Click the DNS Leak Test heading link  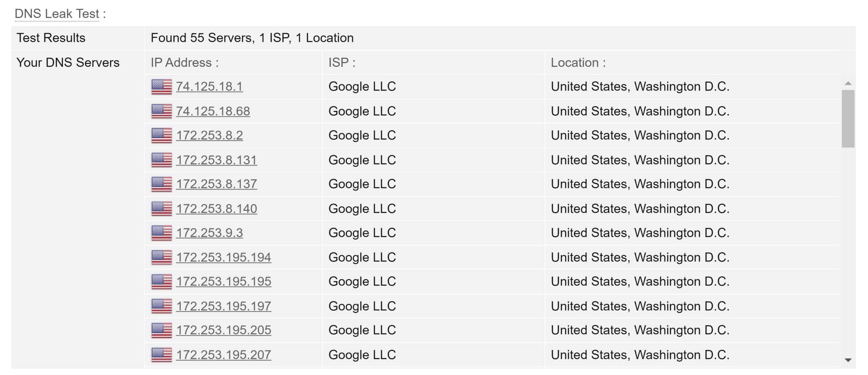(57, 14)
